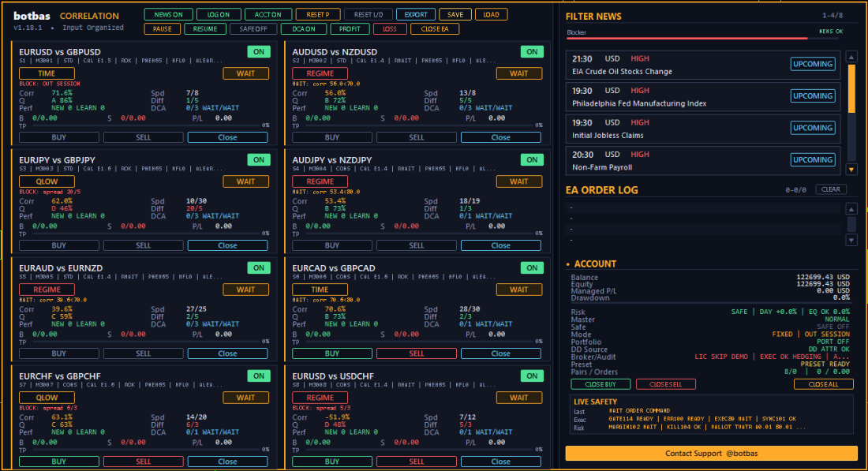Click the CLOSE SELL button
Viewport: 868px width, 471px height.
coord(666,384)
